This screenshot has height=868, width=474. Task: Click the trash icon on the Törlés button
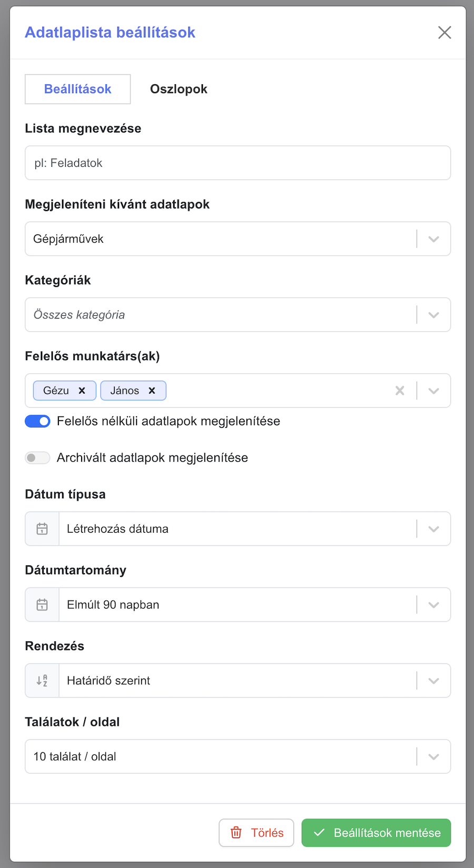click(x=236, y=833)
